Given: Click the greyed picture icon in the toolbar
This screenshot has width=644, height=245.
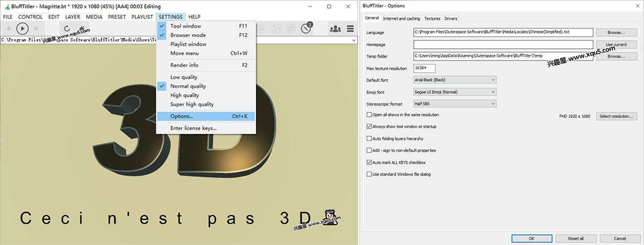Looking at the screenshot, I should coord(262,28).
